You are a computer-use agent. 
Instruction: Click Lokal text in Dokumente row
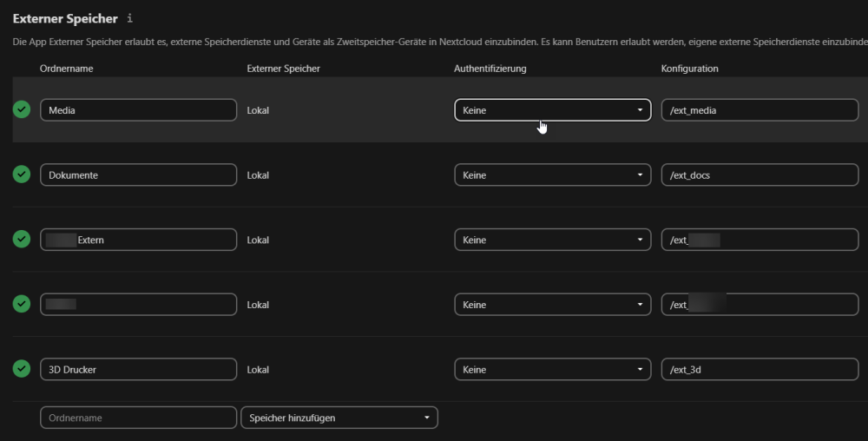[x=258, y=174]
